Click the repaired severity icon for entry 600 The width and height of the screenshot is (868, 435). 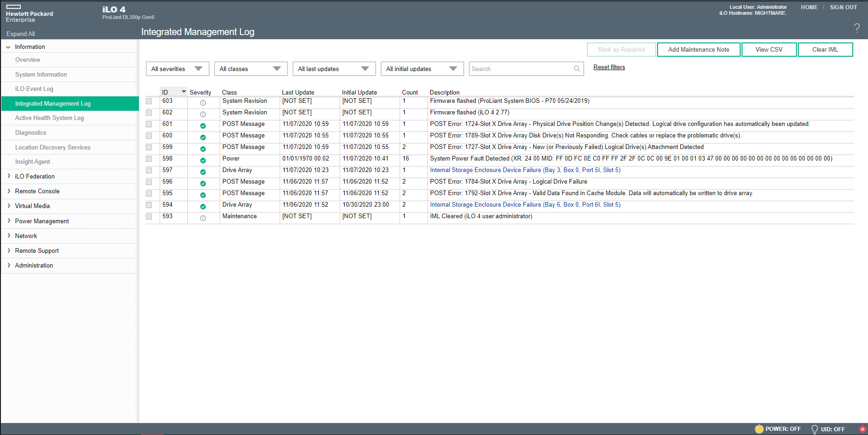coord(203,137)
